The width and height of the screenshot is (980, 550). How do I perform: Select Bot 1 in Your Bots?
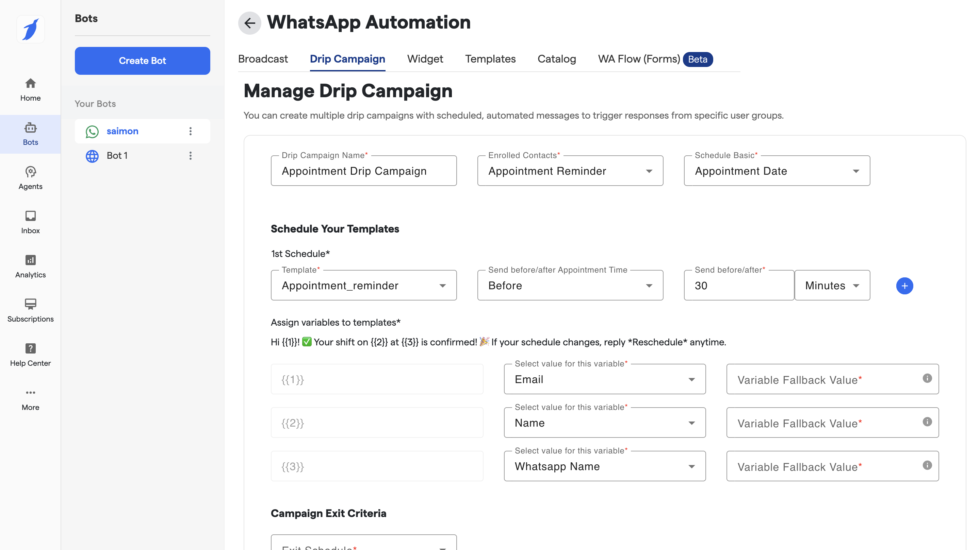(117, 155)
